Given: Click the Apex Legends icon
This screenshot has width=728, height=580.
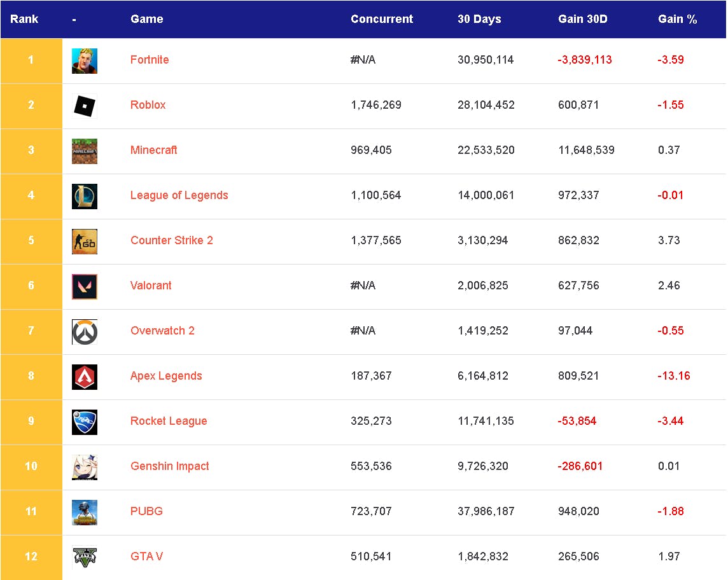Looking at the screenshot, I should (x=85, y=377).
